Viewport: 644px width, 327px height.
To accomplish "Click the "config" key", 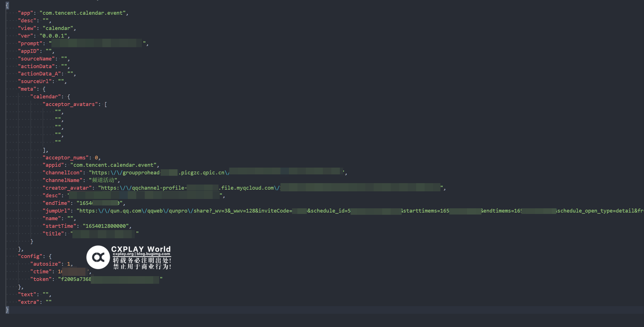I will point(30,256).
